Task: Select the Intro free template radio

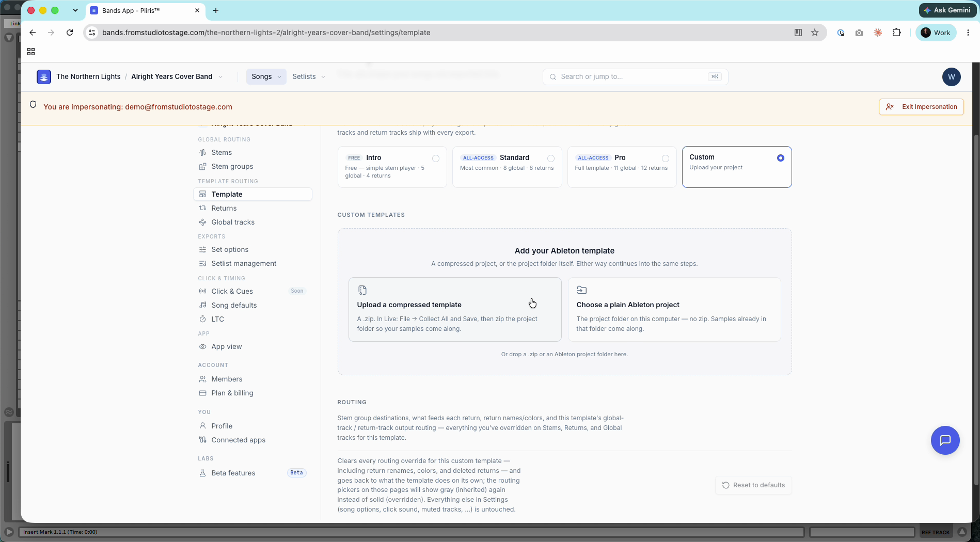Action: click(436, 158)
